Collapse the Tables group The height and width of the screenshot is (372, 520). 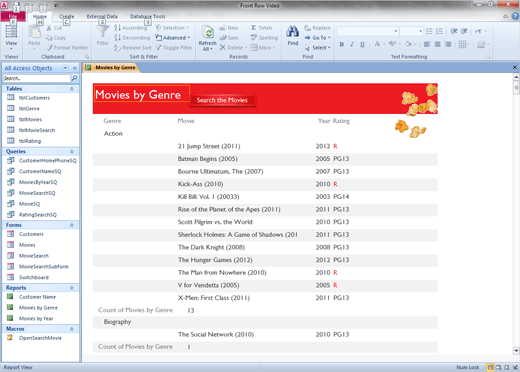(x=72, y=89)
